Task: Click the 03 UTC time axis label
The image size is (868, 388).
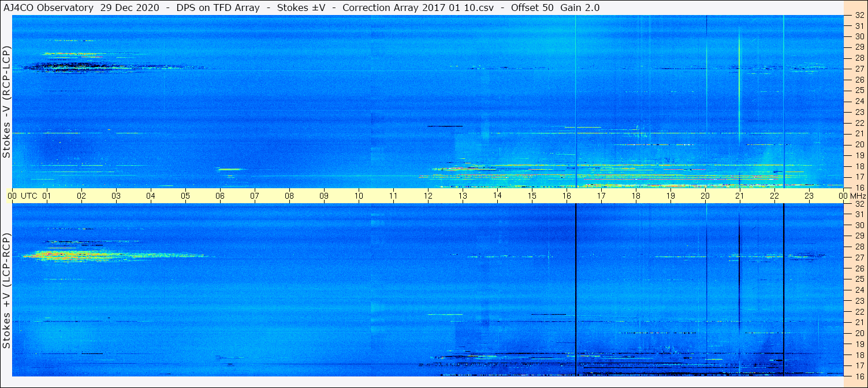Action: tap(116, 196)
